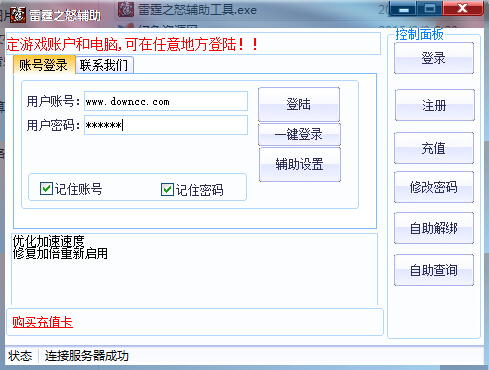Maximize the 雷霆之怒辅助 window
The width and height of the screenshot is (489, 370).
click(430, 8)
